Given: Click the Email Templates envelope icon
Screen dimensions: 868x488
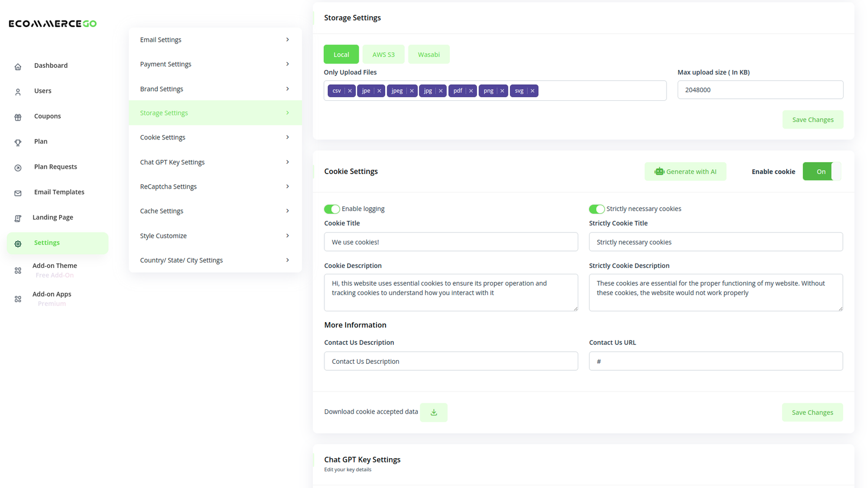Looking at the screenshot, I should [18, 193].
